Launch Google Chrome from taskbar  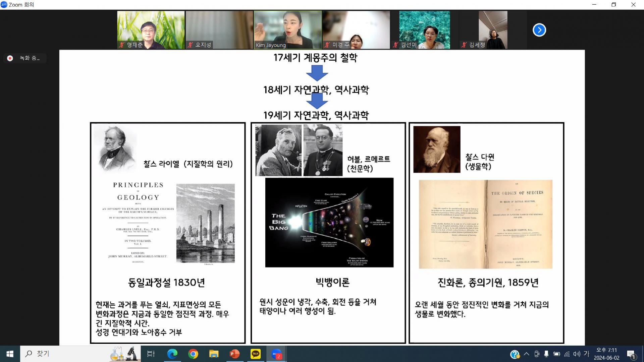pyautogui.click(x=193, y=354)
